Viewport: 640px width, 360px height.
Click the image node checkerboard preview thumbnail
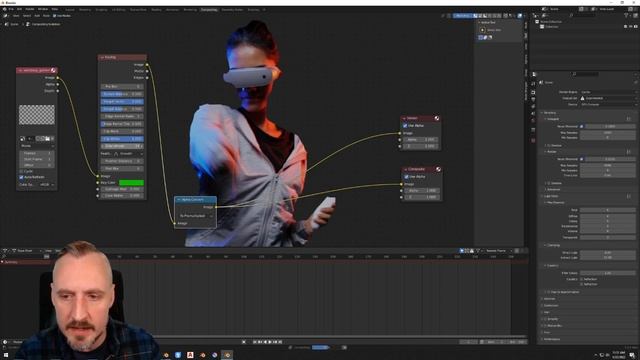point(37,115)
